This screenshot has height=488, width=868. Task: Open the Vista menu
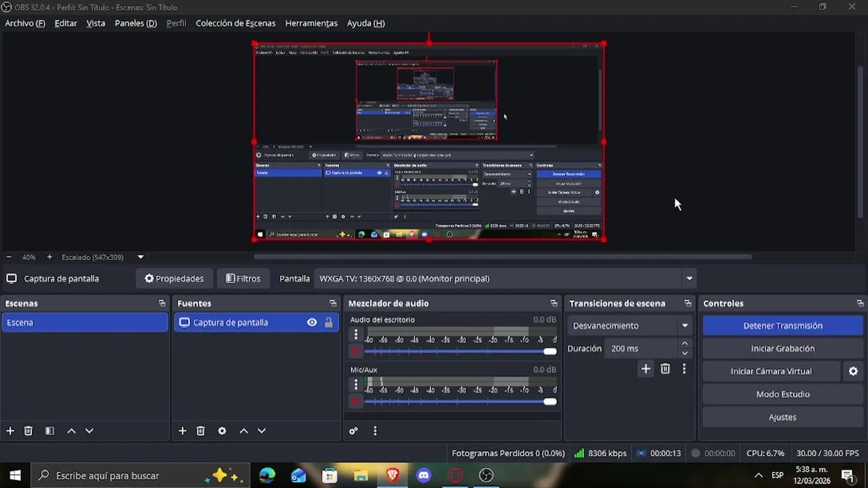(96, 23)
